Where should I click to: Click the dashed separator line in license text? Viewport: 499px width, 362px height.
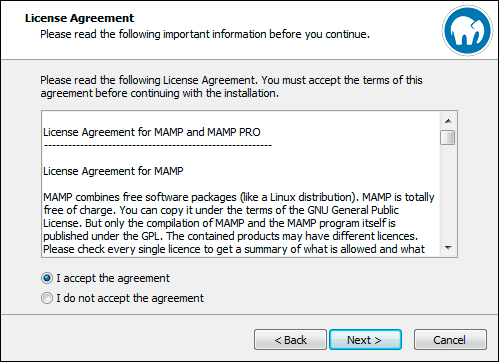pos(158,145)
